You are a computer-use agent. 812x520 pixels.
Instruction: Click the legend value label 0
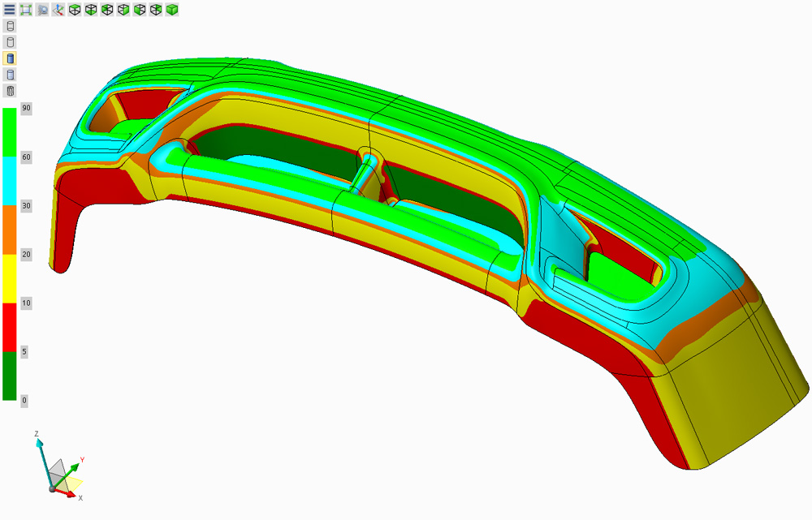click(24, 400)
